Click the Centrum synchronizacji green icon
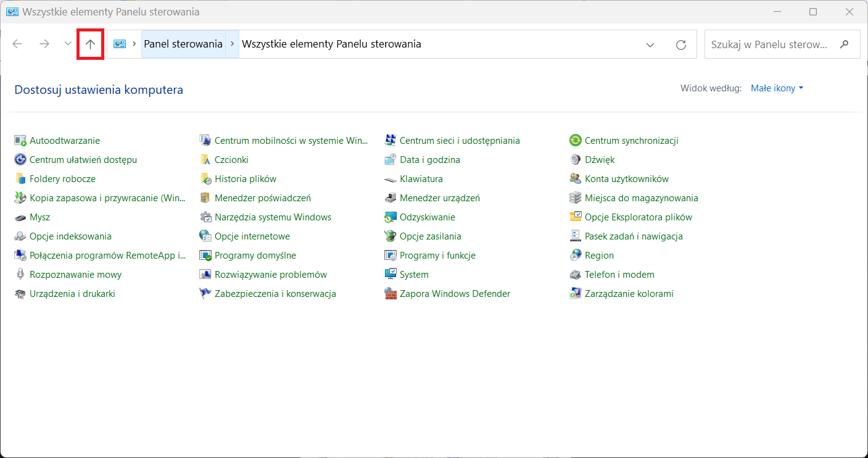The height and width of the screenshot is (458, 868). click(x=576, y=141)
